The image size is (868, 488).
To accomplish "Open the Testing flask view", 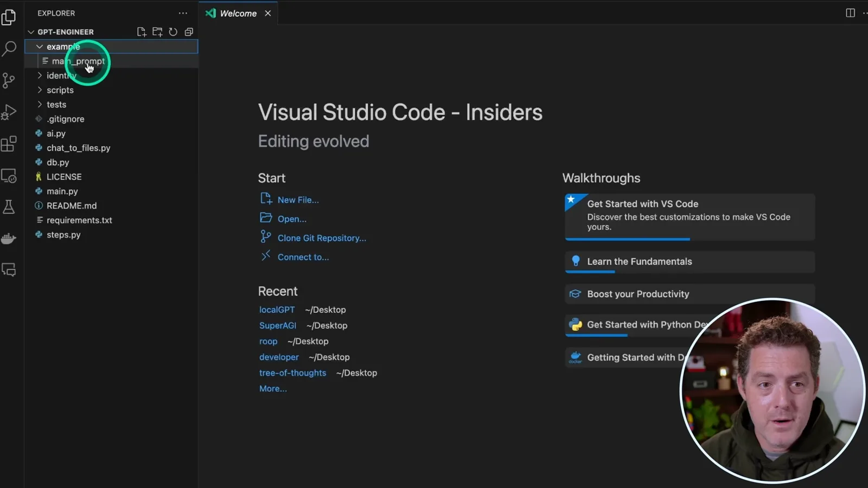I will 9,207.
